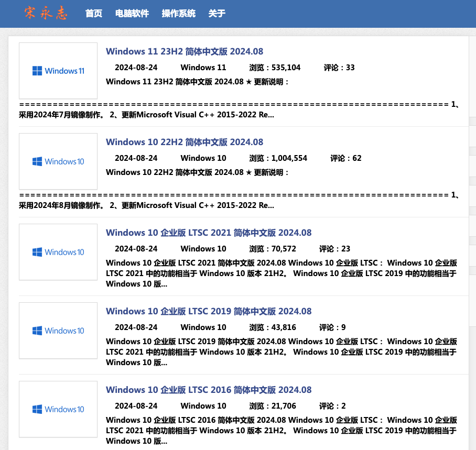
Task: Click the 浏览：43,816 view count
Action: [x=273, y=327]
